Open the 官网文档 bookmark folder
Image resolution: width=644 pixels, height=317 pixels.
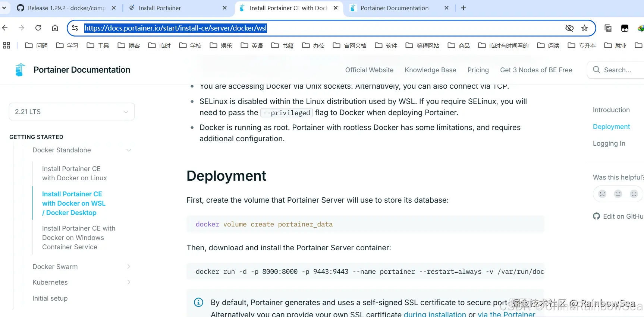350,45
